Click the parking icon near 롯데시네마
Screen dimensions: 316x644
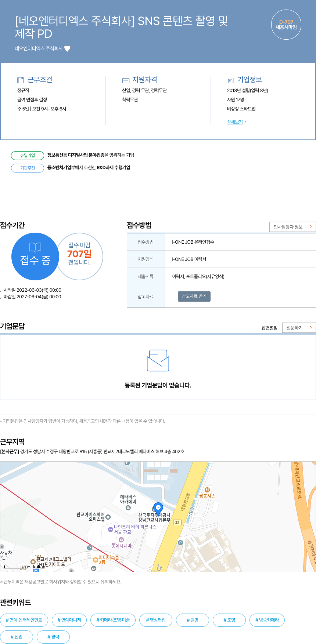pos(89,548)
